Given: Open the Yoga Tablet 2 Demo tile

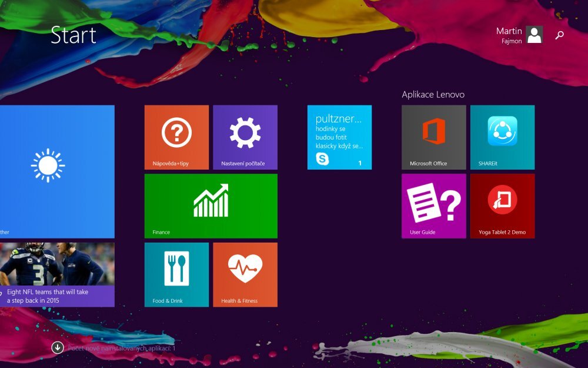Looking at the screenshot, I should 503,205.
